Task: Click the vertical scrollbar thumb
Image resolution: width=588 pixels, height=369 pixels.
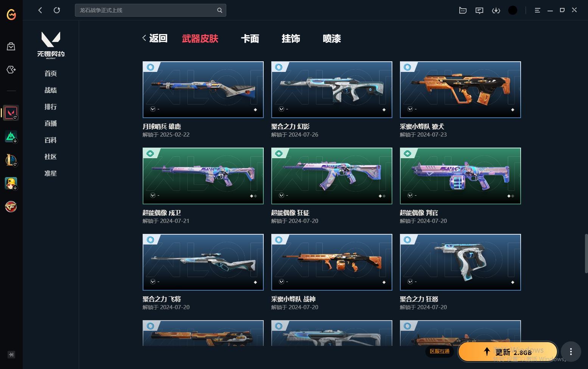Action: (x=586, y=253)
